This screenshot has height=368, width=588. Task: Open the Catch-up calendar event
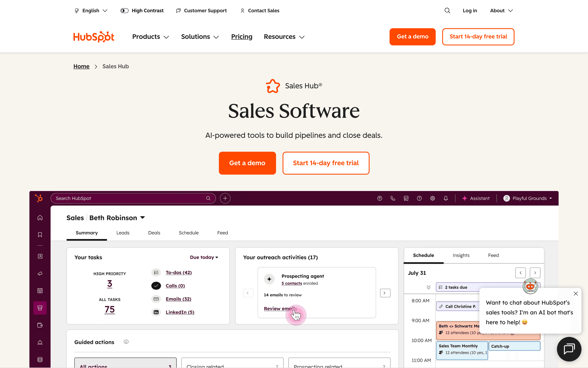pos(514,346)
